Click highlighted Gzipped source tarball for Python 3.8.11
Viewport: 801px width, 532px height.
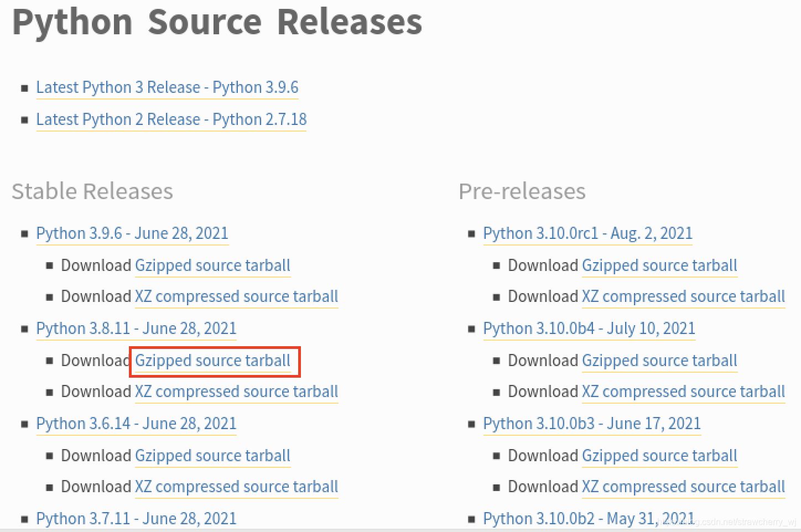tap(213, 361)
